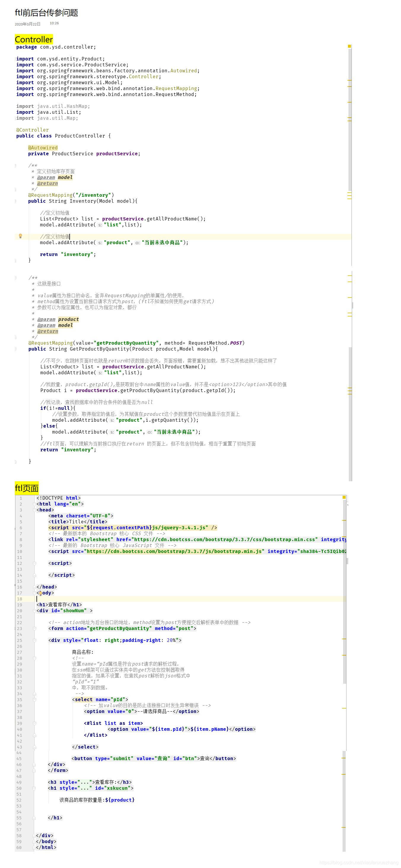Collapse the fold marker beside GetProductByQuantity method
The width and height of the screenshot is (401, 868).
(x=15, y=349)
